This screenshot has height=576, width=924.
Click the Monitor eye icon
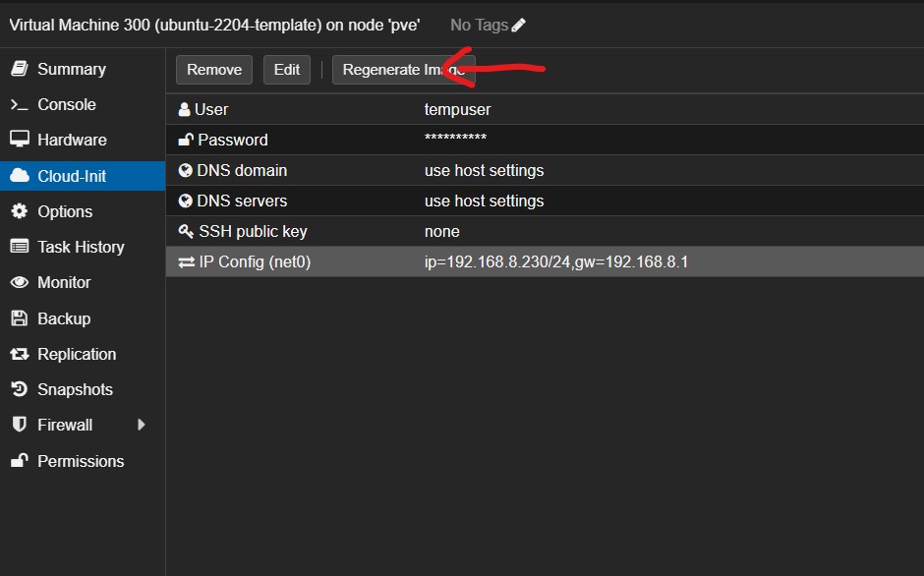pyautogui.click(x=19, y=282)
